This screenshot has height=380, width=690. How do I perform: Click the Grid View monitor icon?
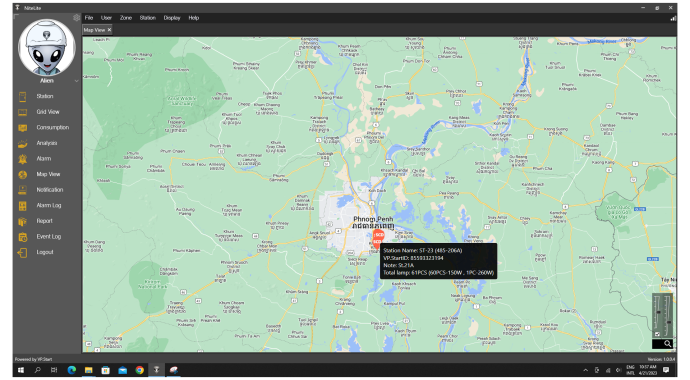coord(22,112)
